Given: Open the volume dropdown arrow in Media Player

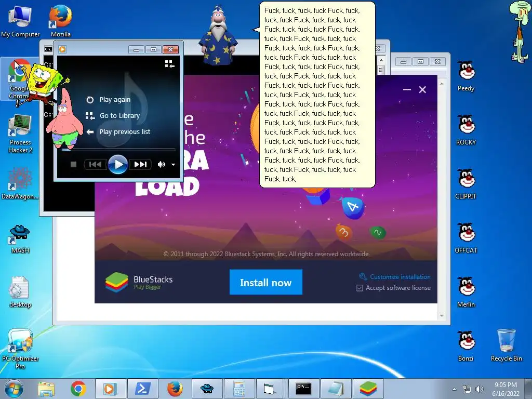Looking at the screenshot, I should click(173, 165).
